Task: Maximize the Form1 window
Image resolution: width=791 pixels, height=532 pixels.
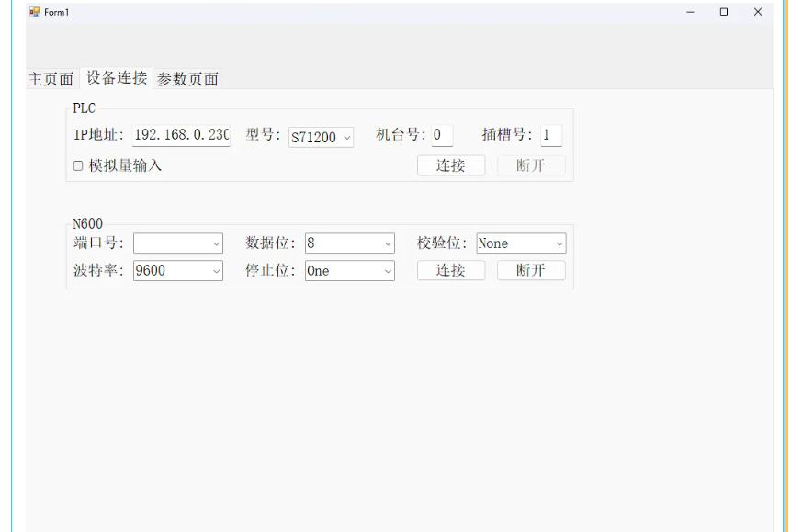Action: tap(724, 12)
